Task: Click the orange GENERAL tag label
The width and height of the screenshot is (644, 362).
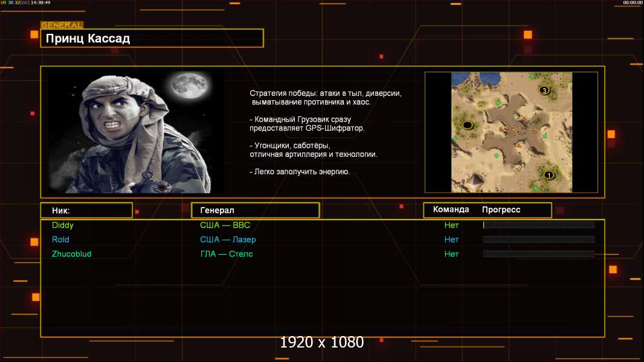Action: [62, 25]
